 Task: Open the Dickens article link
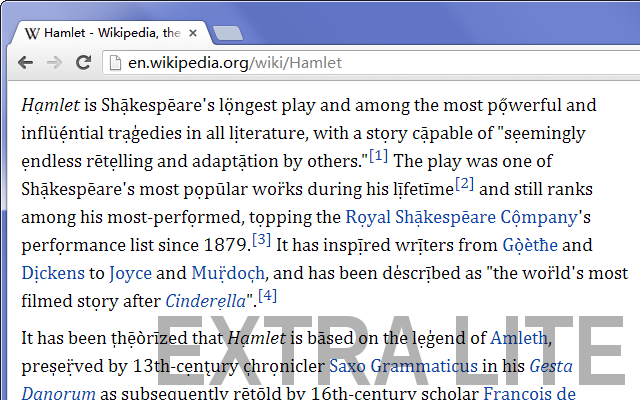tap(53, 273)
